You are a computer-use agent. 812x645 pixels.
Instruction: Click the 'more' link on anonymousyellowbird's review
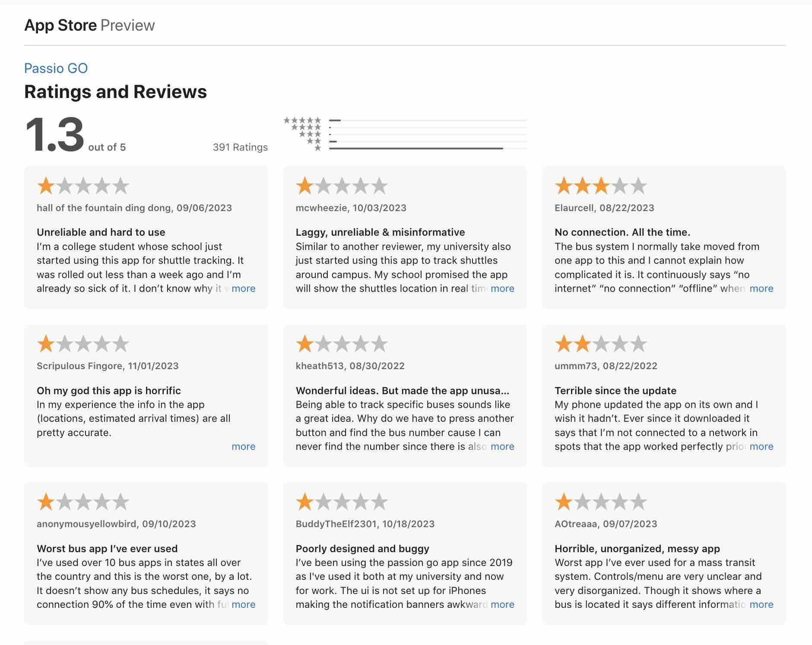(x=243, y=604)
